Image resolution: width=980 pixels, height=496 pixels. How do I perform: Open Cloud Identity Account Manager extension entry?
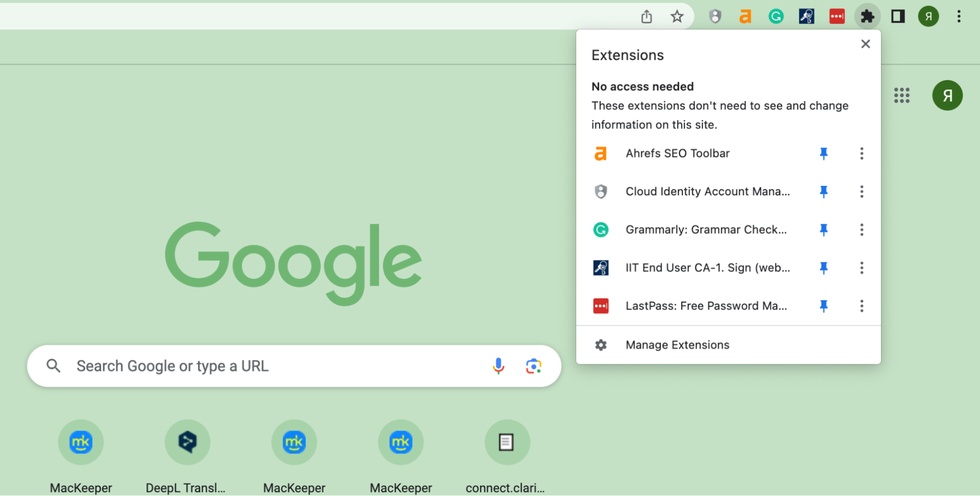(707, 191)
